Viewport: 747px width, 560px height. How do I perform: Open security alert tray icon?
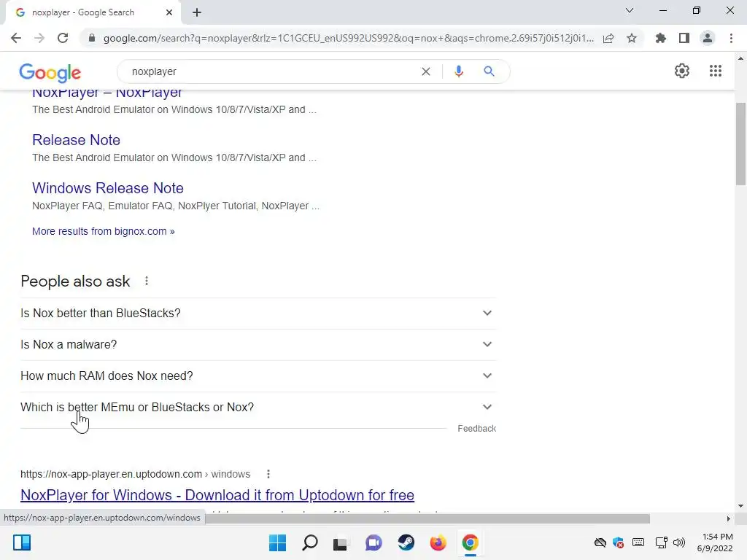619,542
